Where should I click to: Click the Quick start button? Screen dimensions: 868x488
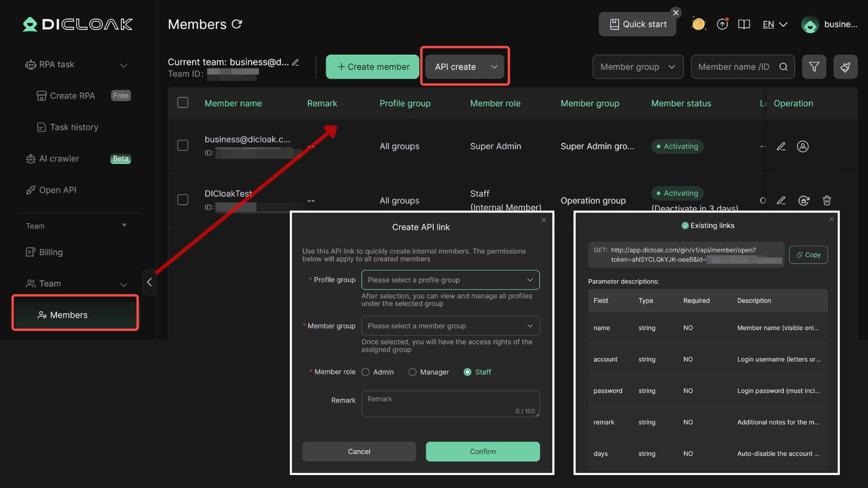637,24
